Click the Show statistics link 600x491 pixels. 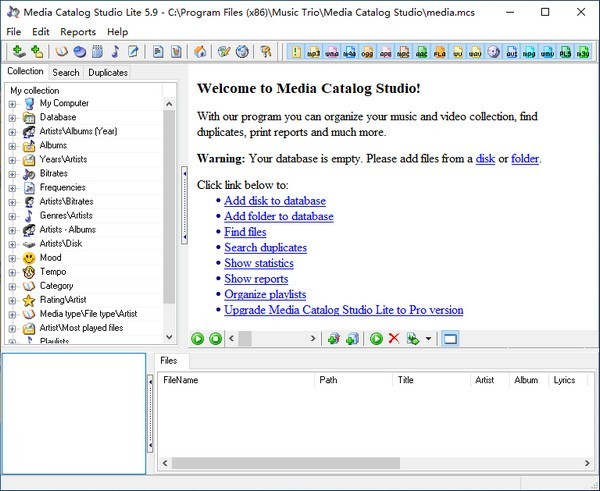tap(259, 263)
